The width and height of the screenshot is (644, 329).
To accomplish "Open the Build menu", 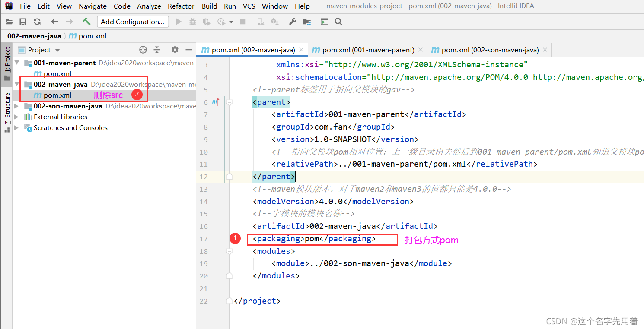I will 210,6.
